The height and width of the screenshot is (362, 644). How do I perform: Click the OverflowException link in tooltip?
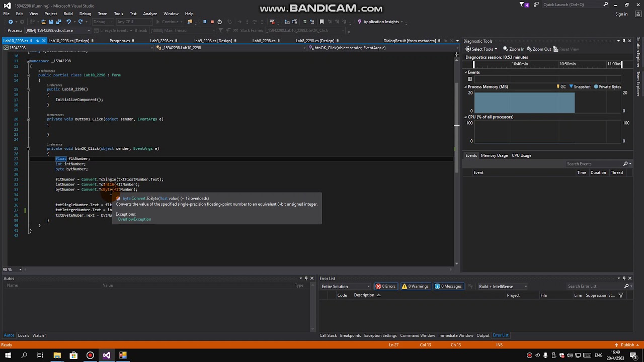134,219
